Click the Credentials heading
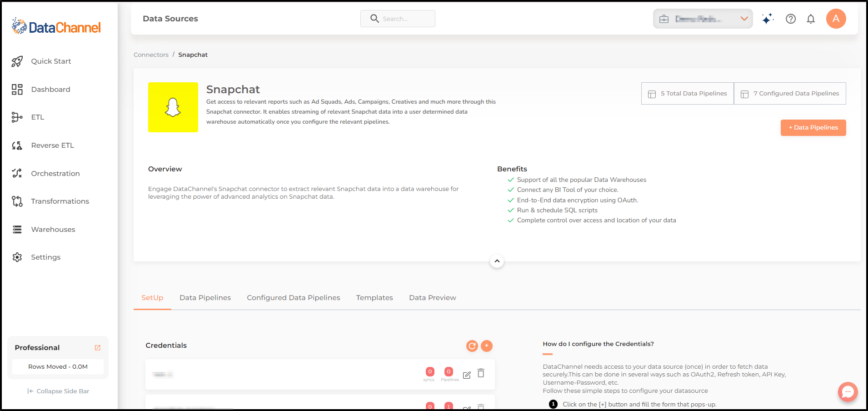This screenshot has height=411, width=868. pyautogui.click(x=166, y=346)
